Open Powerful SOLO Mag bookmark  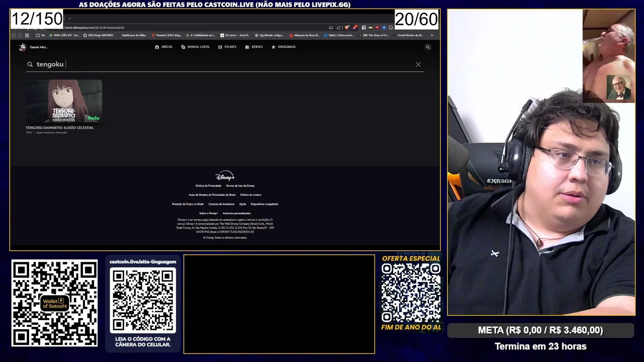[166, 35]
